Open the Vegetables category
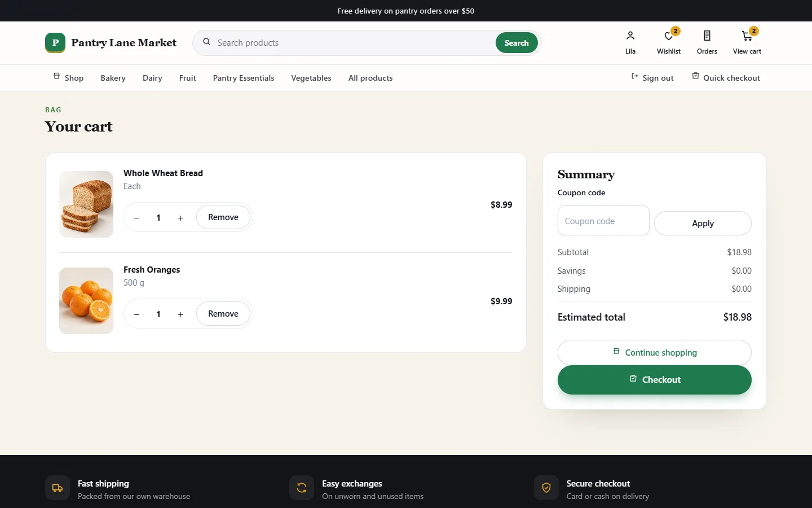812x508 pixels. (x=311, y=78)
